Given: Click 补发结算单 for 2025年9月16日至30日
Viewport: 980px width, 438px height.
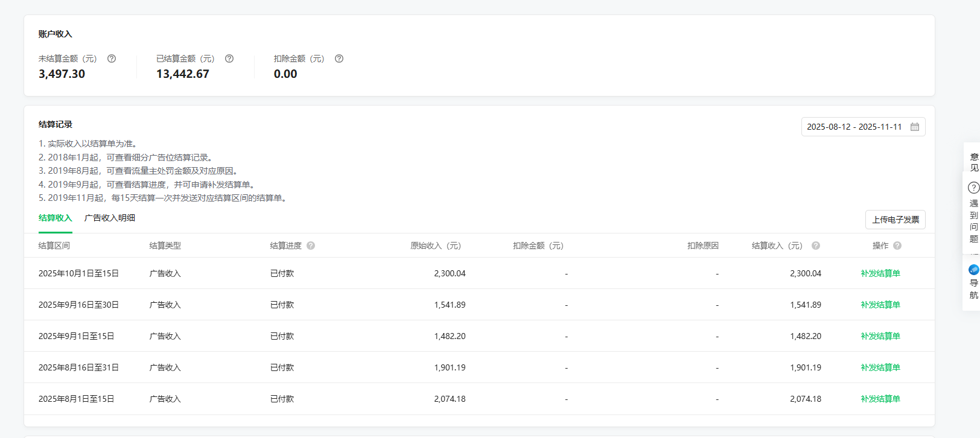Looking at the screenshot, I should pyautogui.click(x=880, y=305).
